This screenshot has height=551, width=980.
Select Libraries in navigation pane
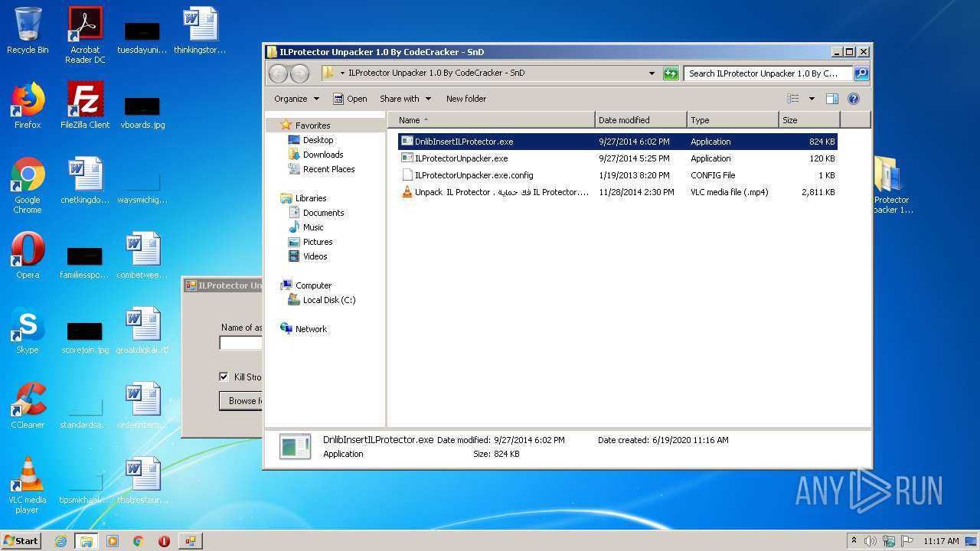click(311, 198)
